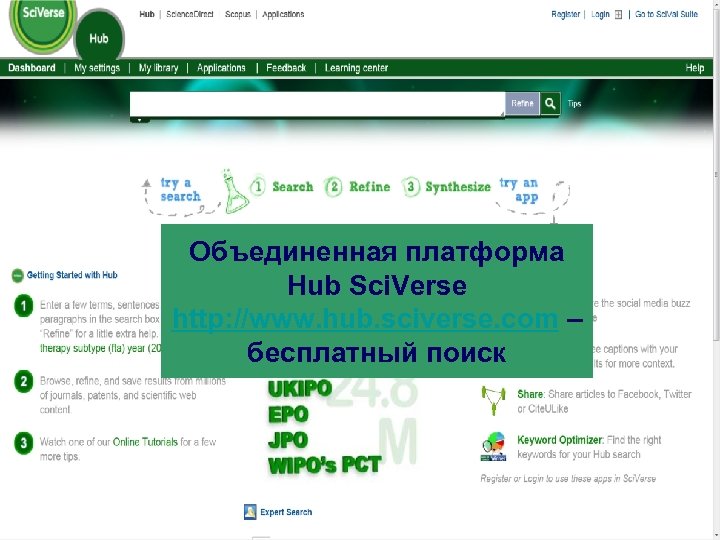This screenshot has height=540, width=720.
Task: Open the My settings tab
Action: click(97, 68)
